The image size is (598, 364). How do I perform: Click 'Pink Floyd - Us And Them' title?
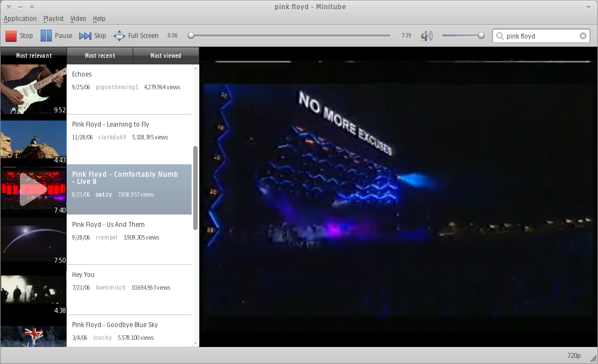pos(108,225)
